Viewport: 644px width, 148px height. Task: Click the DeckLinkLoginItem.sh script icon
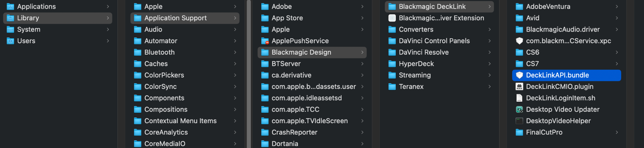click(519, 98)
